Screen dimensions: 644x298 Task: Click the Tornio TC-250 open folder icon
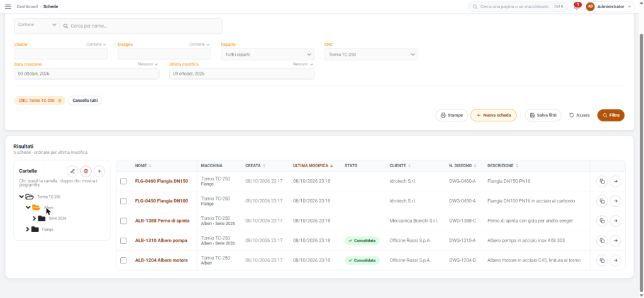pyautogui.click(x=30, y=197)
